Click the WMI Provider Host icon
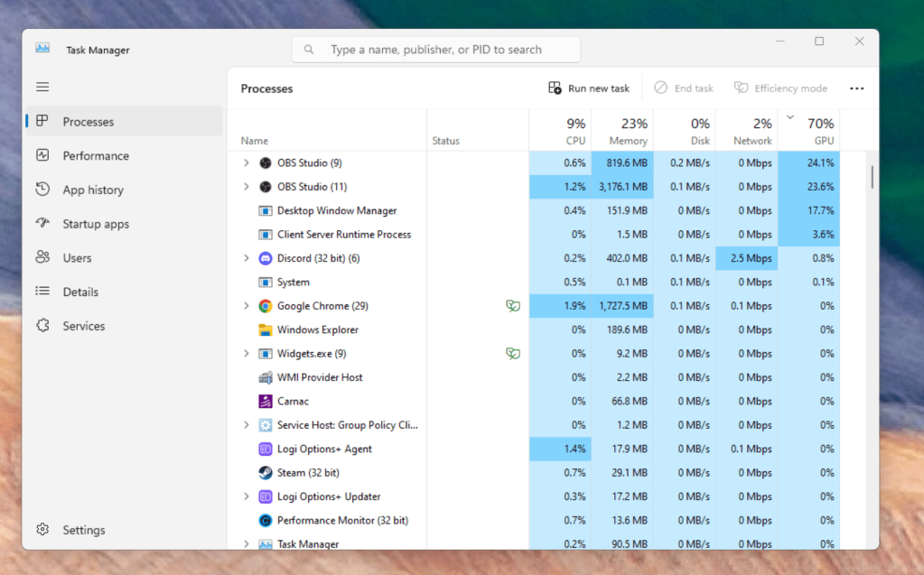The height and width of the screenshot is (575, 924). 266,377
